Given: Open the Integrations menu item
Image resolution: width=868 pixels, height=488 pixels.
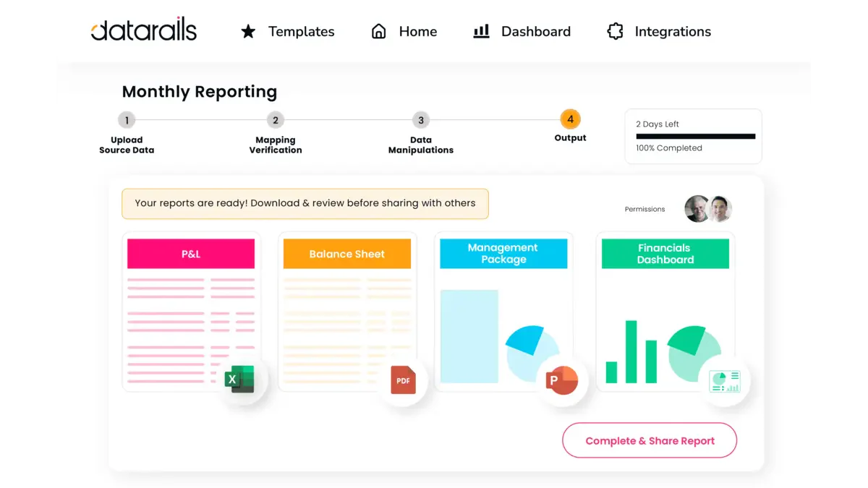Looking at the screenshot, I should pos(673,32).
